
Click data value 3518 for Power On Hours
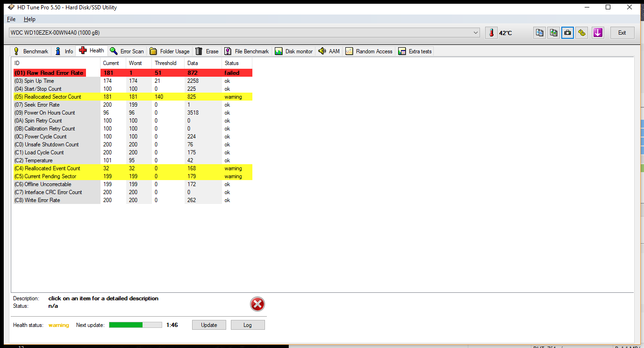point(193,113)
